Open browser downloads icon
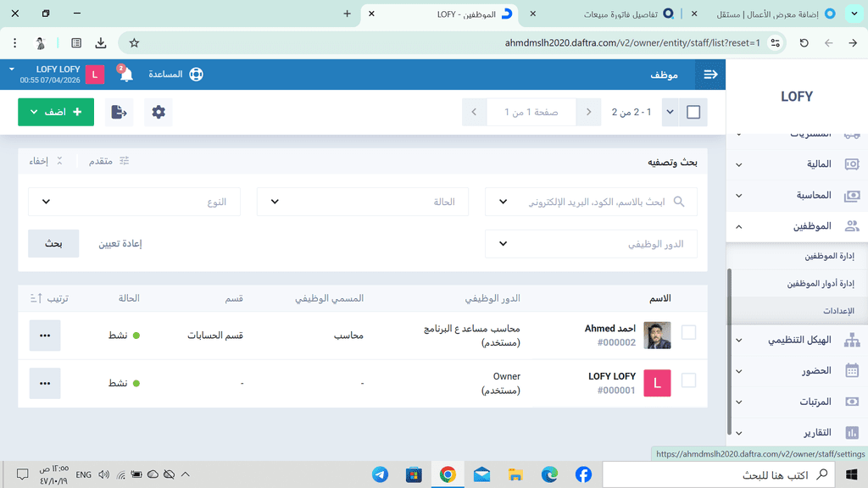Viewport: 868px width, 488px height. (101, 42)
